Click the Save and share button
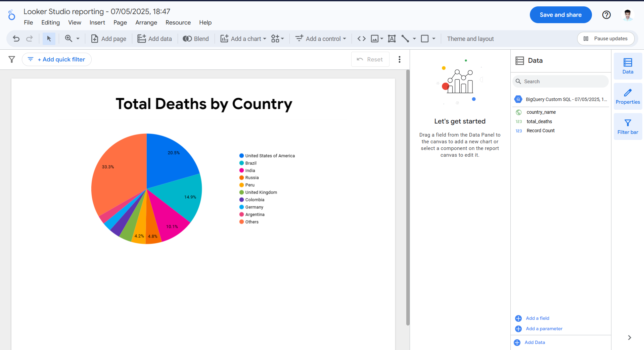This screenshot has height=350, width=644. coord(560,15)
